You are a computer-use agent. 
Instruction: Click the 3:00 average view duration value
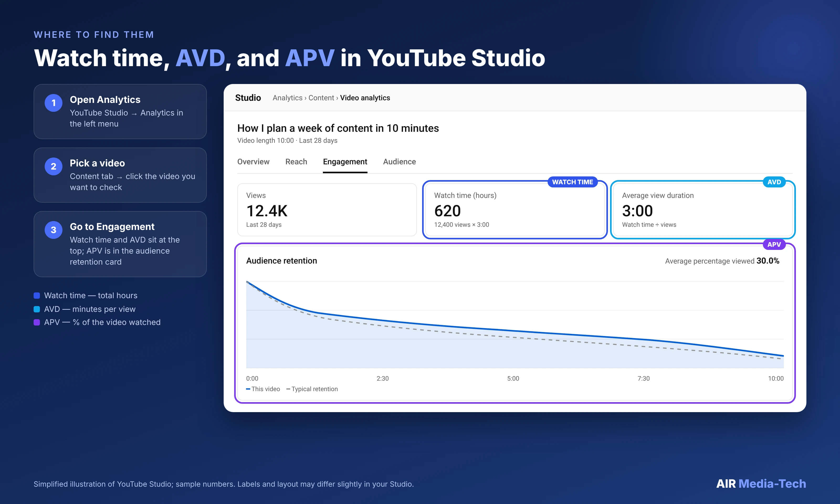click(x=637, y=211)
